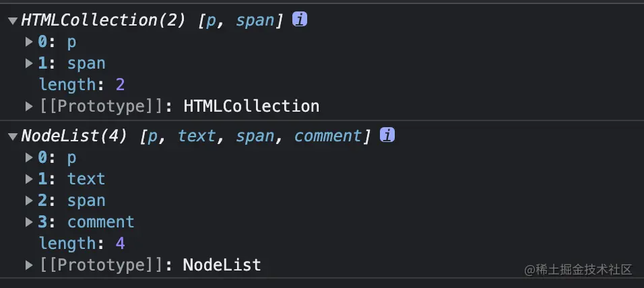The width and height of the screenshot is (644, 288).
Task: Click "span" in the HTMLCollection preview header
Action: tap(255, 20)
